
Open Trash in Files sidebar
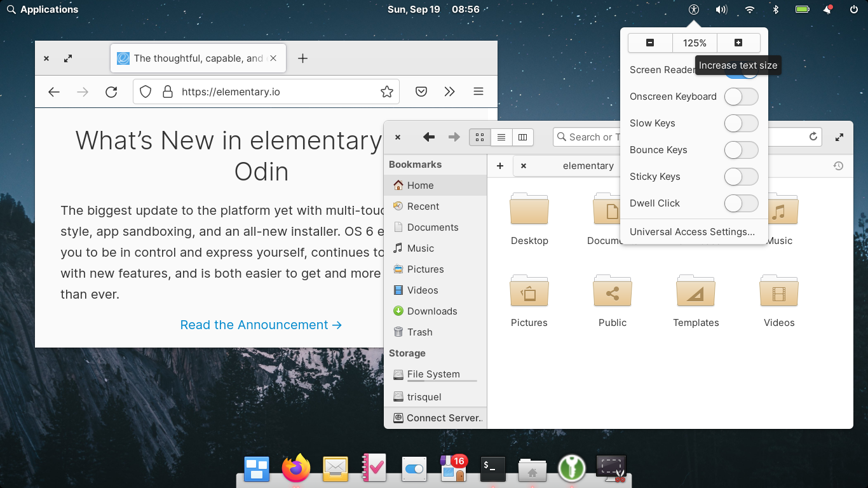pos(435,332)
